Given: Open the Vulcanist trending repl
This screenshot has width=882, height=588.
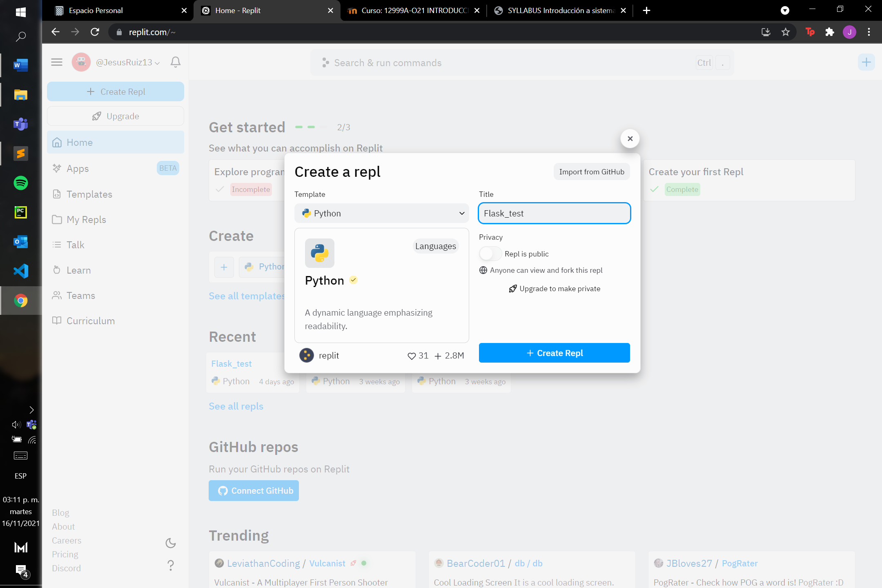Looking at the screenshot, I should click(327, 563).
